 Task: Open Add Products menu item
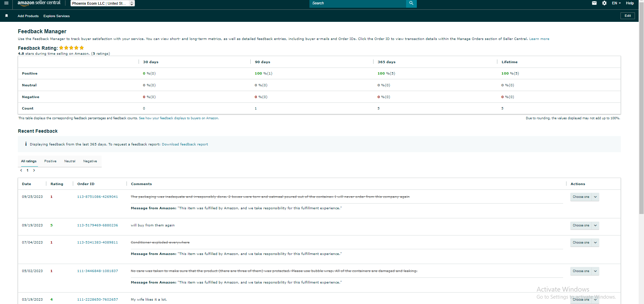point(28,16)
